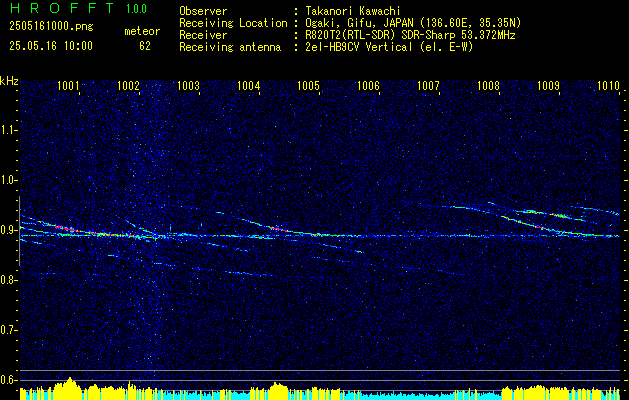Click the Receiving antenna label
The image size is (629, 400).
pos(230,47)
